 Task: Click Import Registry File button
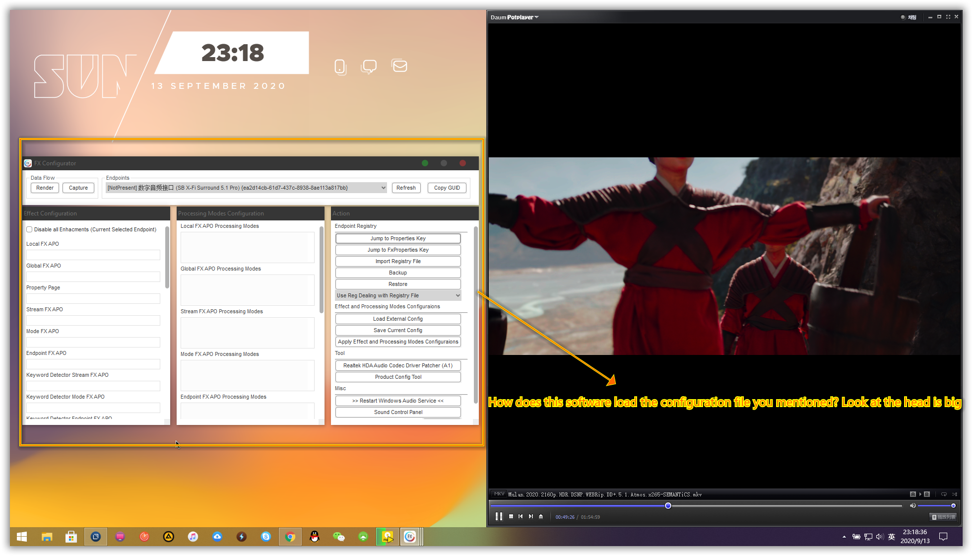[x=398, y=261]
